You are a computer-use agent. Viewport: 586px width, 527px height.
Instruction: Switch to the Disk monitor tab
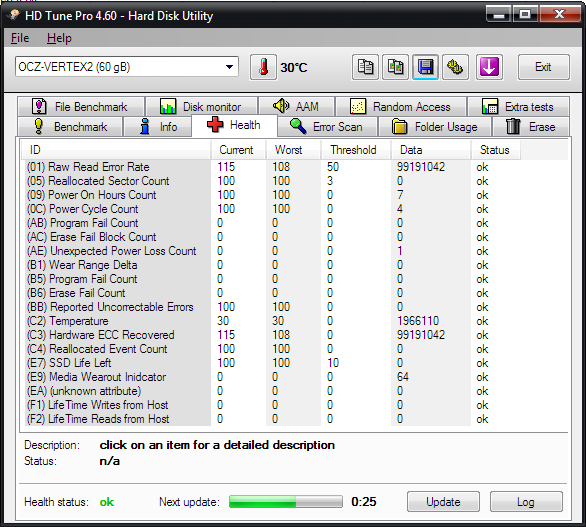[201, 107]
